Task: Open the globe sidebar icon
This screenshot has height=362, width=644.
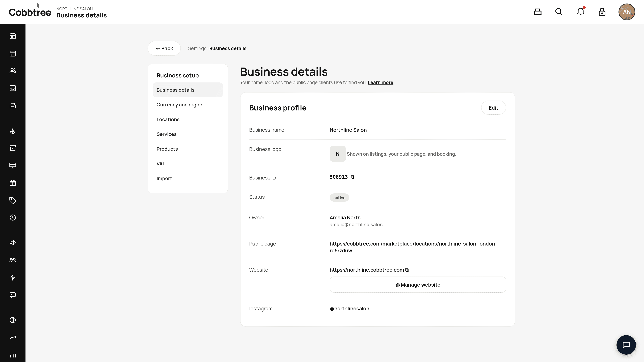Action: point(13,320)
